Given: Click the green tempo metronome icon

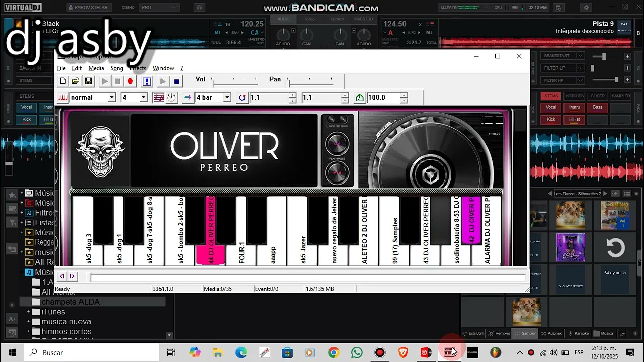Looking at the screenshot, I should click(360, 97).
